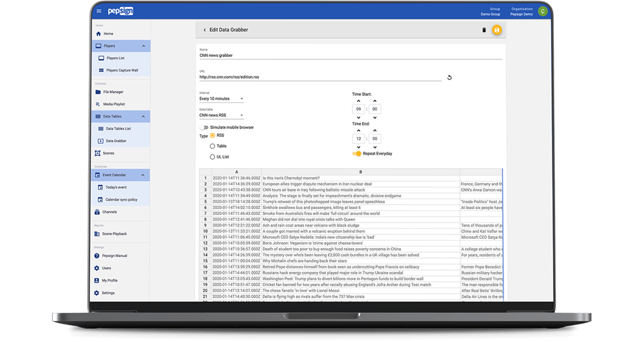
Task: Click cell 'Meghan did not dial into royal crisis talks with Queen'
Action: point(360,219)
